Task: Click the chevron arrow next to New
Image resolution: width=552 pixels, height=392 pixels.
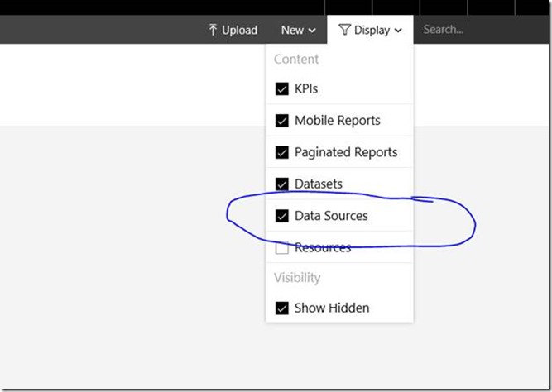Action: tap(312, 31)
